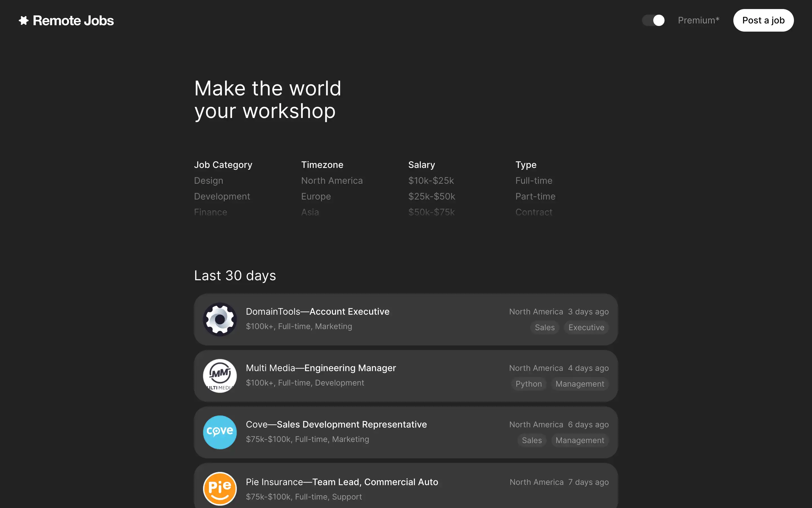Click the '6 days ago' text
The image size is (812, 508).
(x=588, y=425)
